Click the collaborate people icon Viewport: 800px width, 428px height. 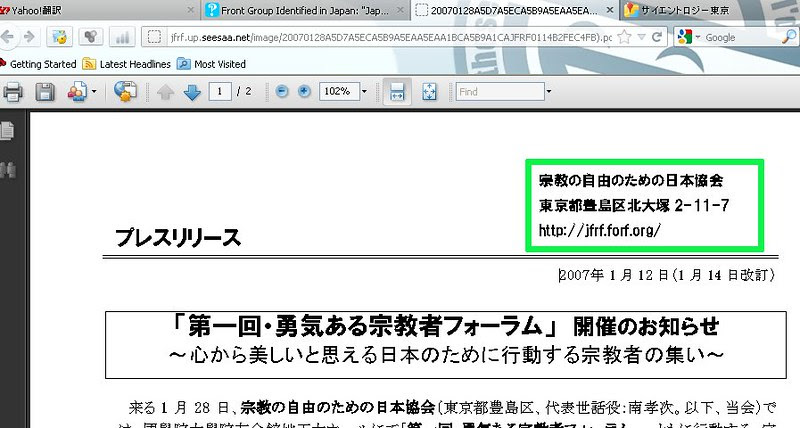click(x=77, y=92)
